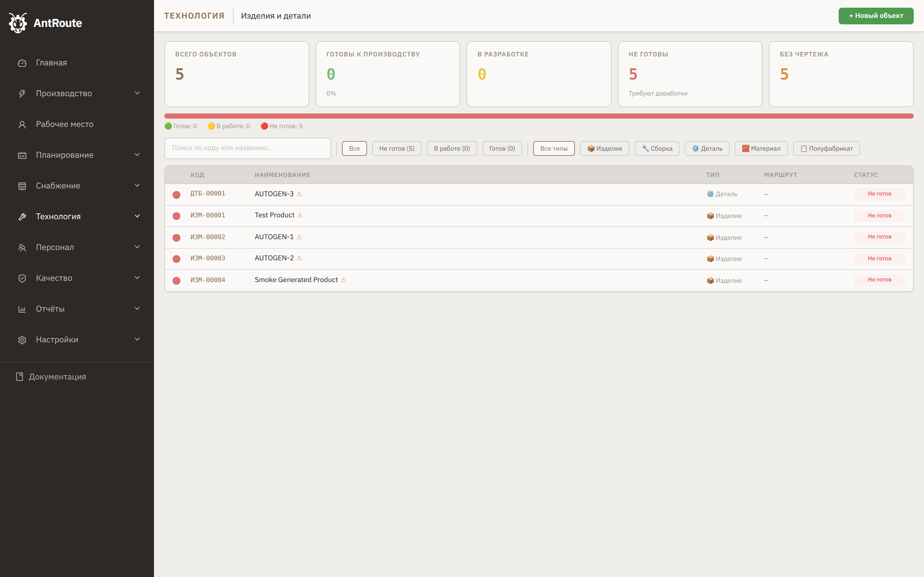Collapse the Технология section chevron

pyautogui.click(x=137, y=216)
